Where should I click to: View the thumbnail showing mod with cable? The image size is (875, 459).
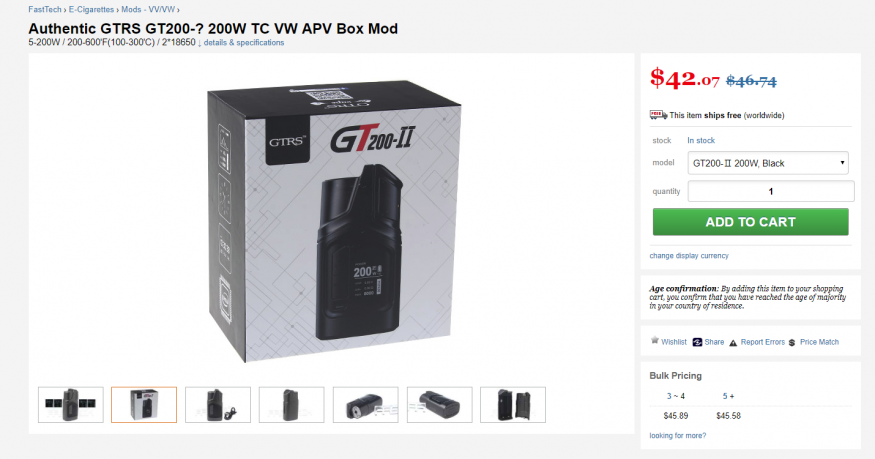[218, 404]
